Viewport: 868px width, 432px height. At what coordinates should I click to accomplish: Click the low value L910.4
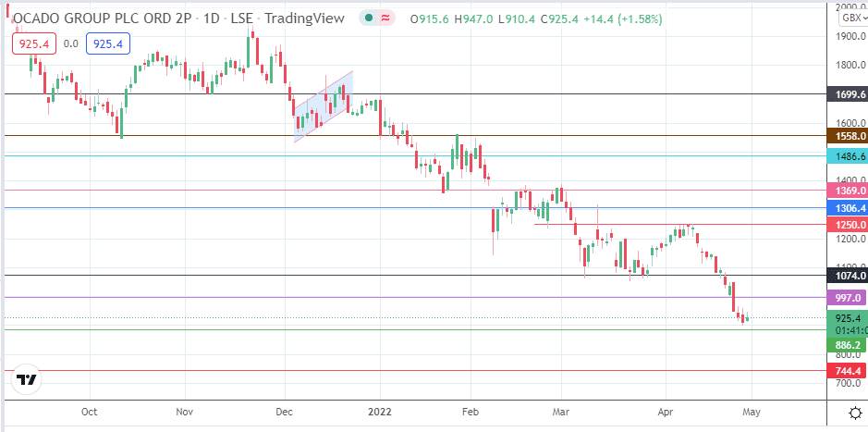tap(516, 19)
